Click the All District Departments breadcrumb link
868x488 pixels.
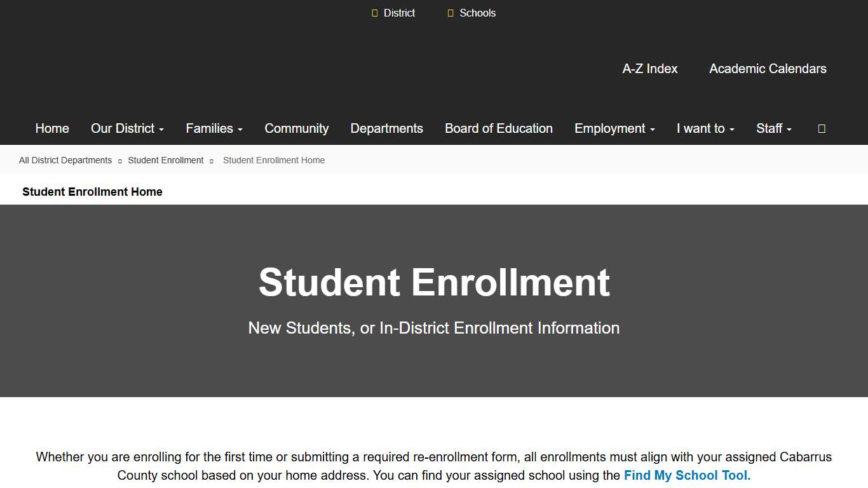coord(65,160)
